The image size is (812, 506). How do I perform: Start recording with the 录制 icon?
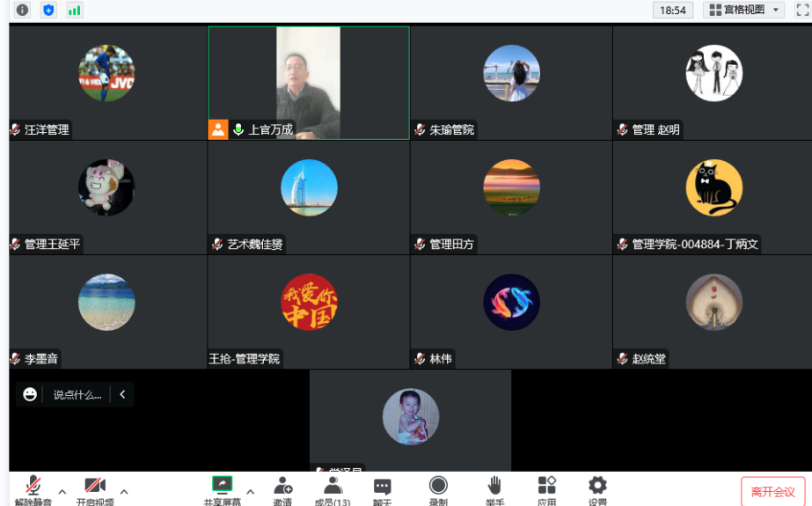(438, 488)
